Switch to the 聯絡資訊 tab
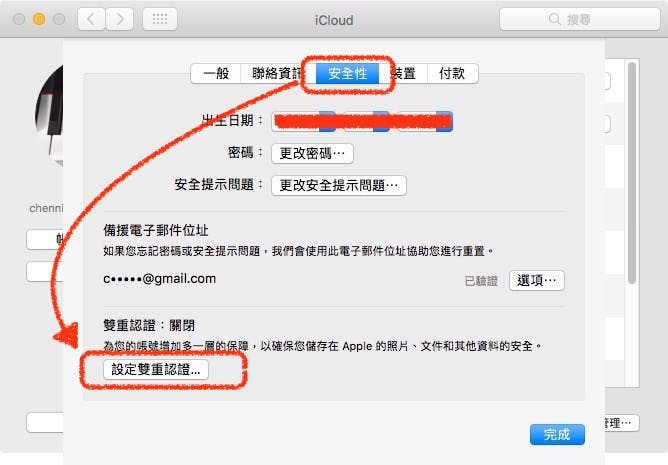Screen dimensions: 668x465 [275, 73]
